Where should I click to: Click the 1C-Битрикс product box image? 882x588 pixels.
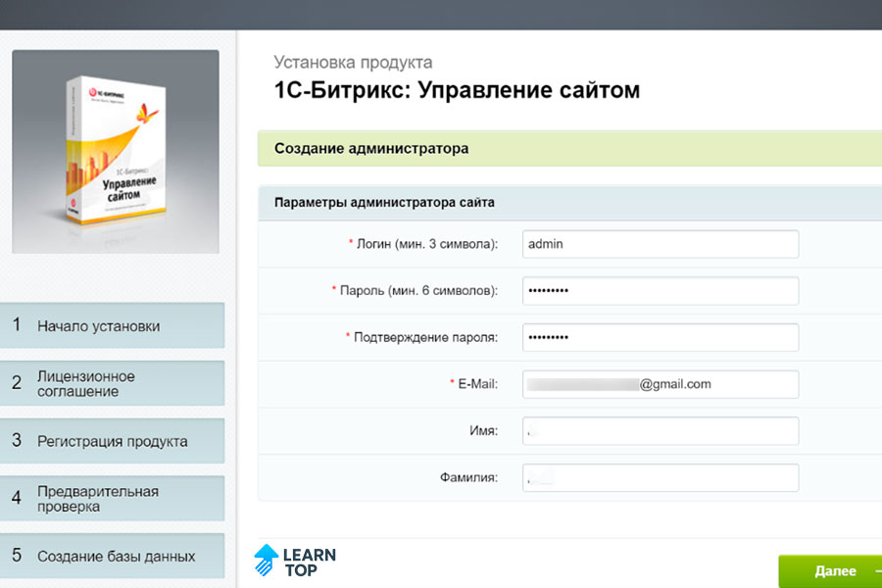click(116, 151)
